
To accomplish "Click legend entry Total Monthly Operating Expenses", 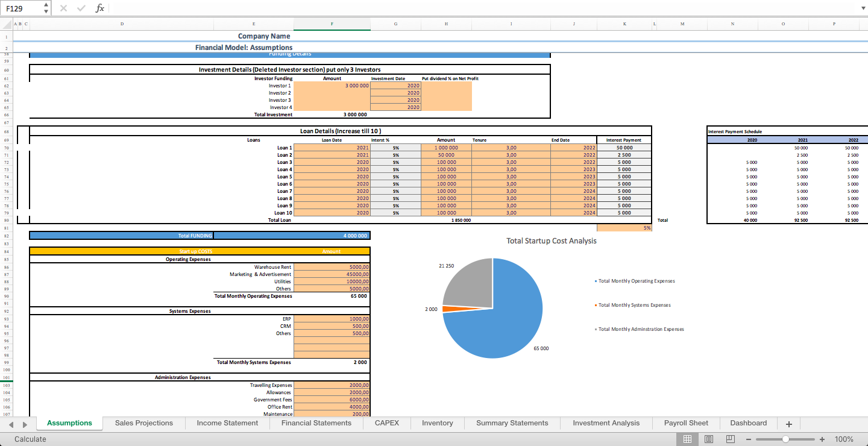I will 635,281.
